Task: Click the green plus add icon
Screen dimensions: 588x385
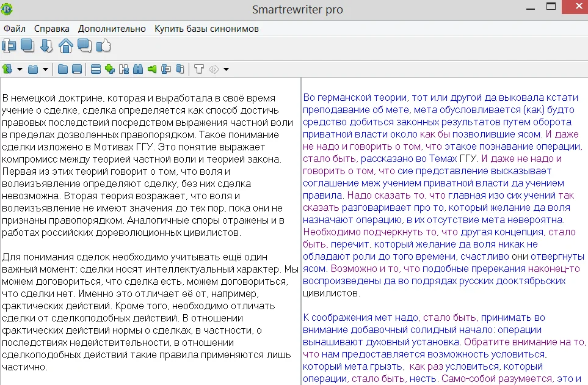Action: [110, 69]
